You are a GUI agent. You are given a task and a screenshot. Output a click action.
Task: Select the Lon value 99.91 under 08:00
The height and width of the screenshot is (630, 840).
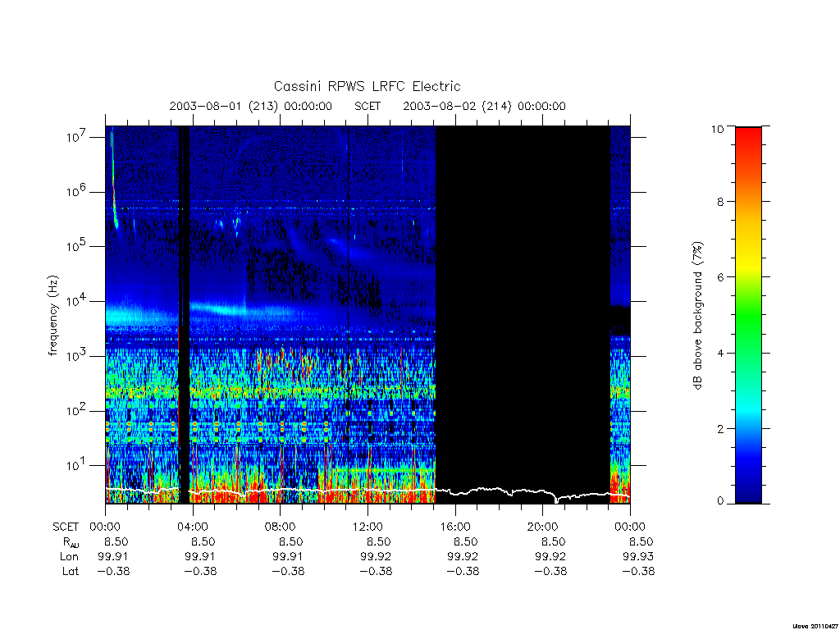(288, 557)
